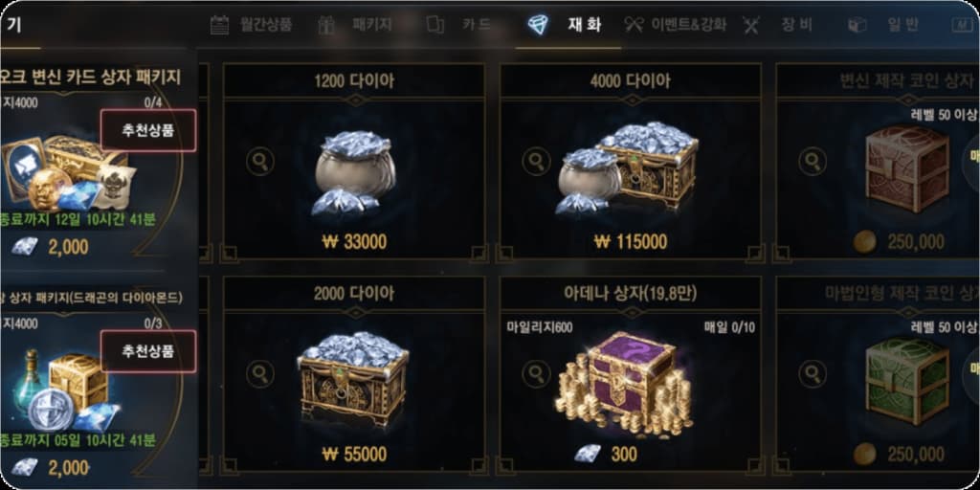Select the 카드 tab
The height and width of the screenshot is (490, 980).
[457, 25]
